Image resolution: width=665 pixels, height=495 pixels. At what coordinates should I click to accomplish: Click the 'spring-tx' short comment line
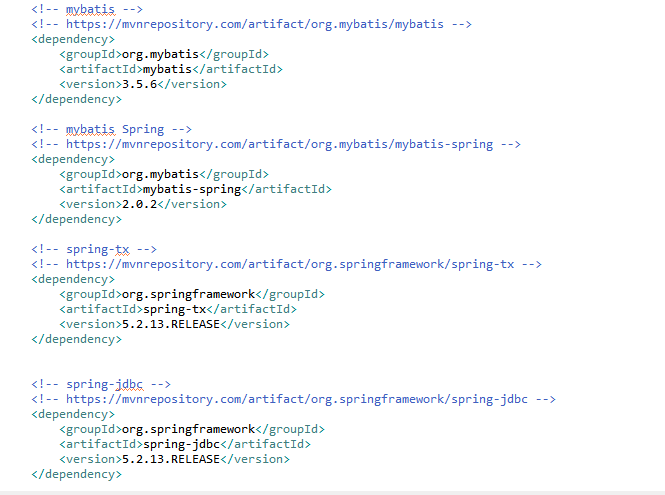pos(94,249)
